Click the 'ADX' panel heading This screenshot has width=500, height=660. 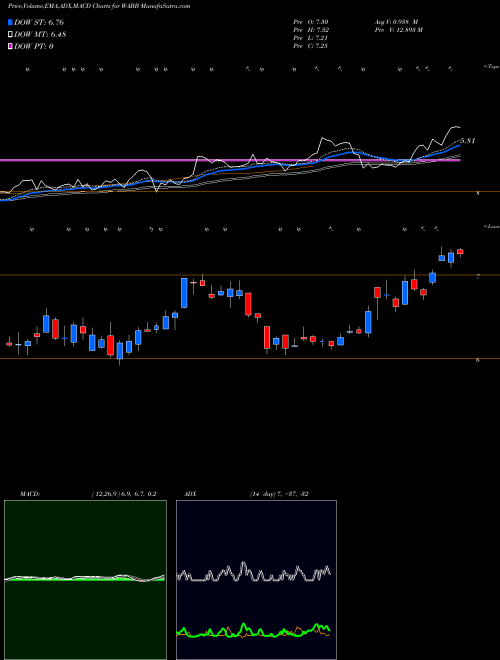[x=190, y=494]
